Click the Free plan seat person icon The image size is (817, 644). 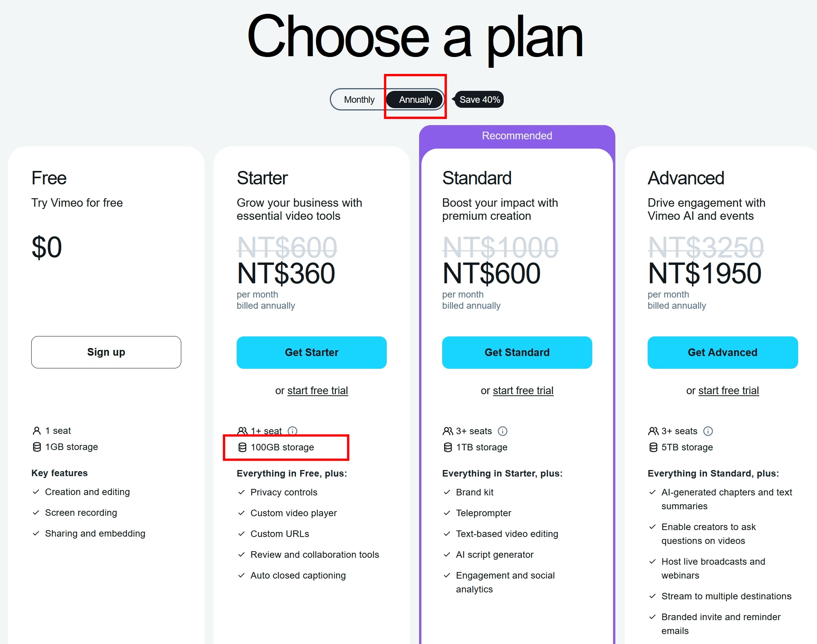[x=37, y=431]
